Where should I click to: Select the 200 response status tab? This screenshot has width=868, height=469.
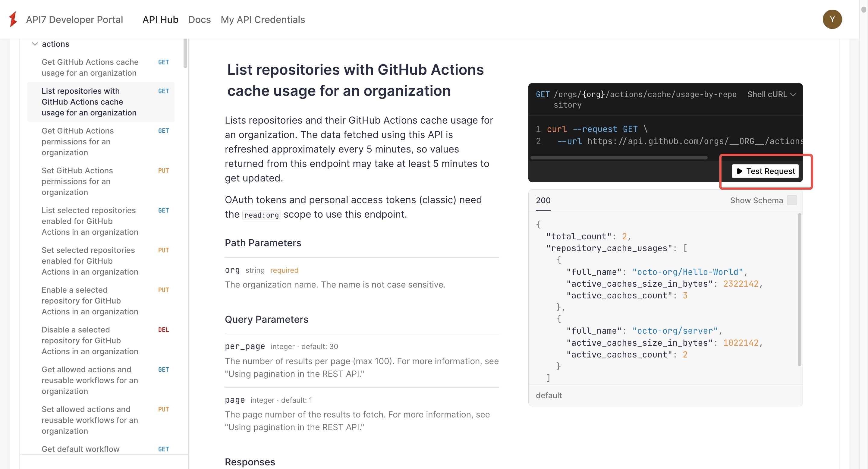[542, 200]
